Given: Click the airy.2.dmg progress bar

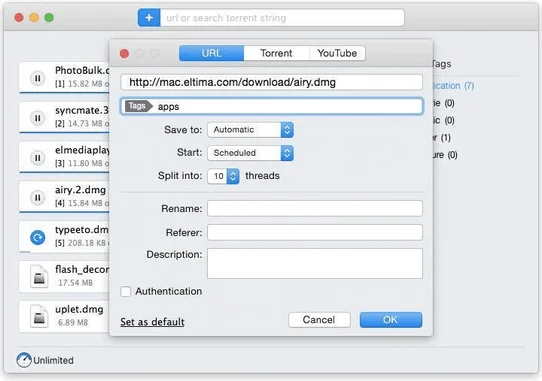Looking at the screenshot, I should coord(64,212).
